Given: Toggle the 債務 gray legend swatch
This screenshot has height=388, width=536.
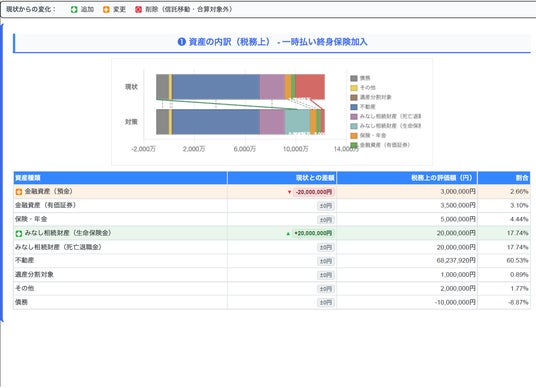Looking at the screenshot, I should pyautogui.click(x=354, y=78).
